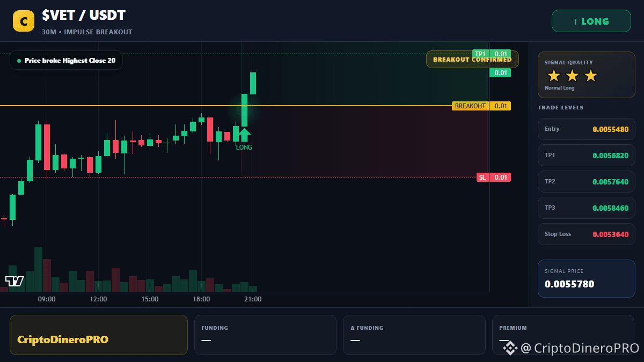Image resolution: width=644 pixels, height=362 pixels.
Task: Select the BREAKOUT CONFIRMED badge
Action: 472,60
